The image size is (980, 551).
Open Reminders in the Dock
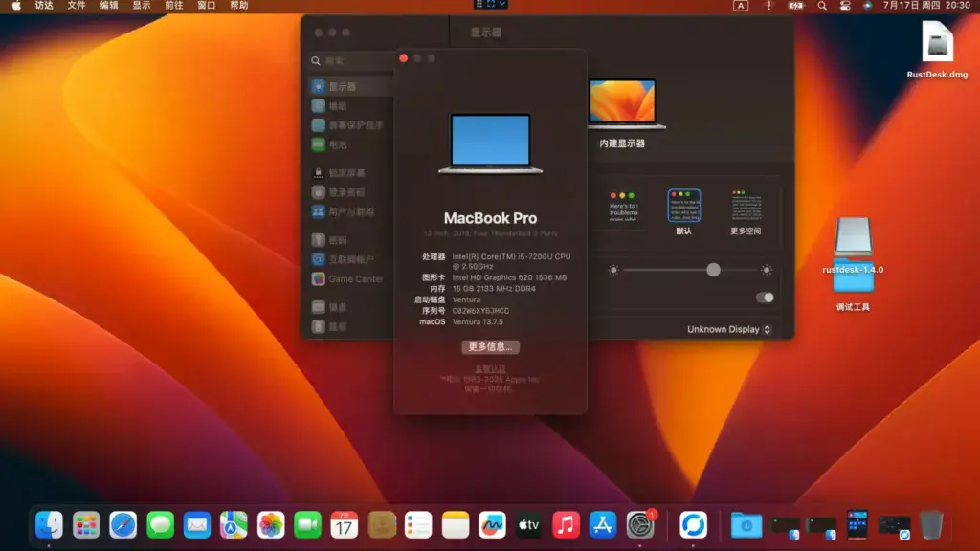(x=418, y=525)
